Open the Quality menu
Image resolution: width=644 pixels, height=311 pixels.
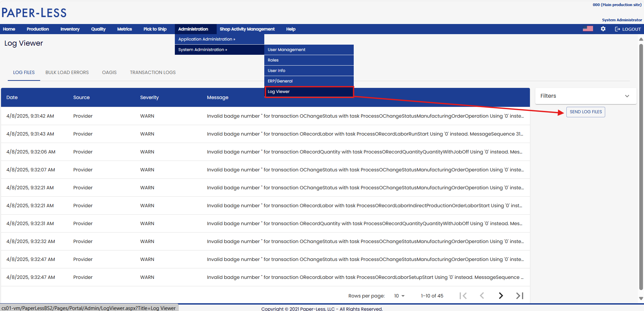(98, 29)
